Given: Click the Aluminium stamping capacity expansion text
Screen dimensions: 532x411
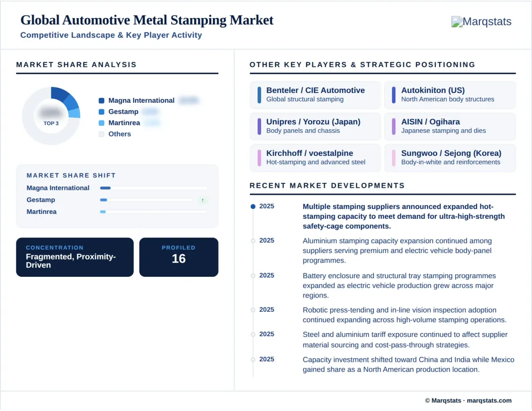Looking at the screenshot, I should click(x=397, y=251).
